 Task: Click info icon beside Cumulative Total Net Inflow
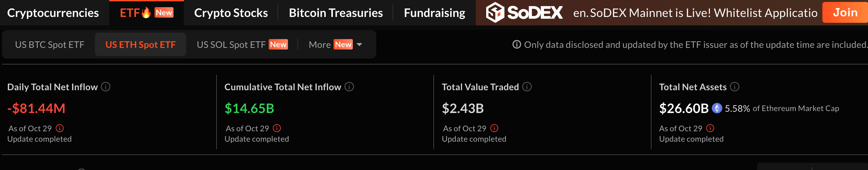pos(349,87)
